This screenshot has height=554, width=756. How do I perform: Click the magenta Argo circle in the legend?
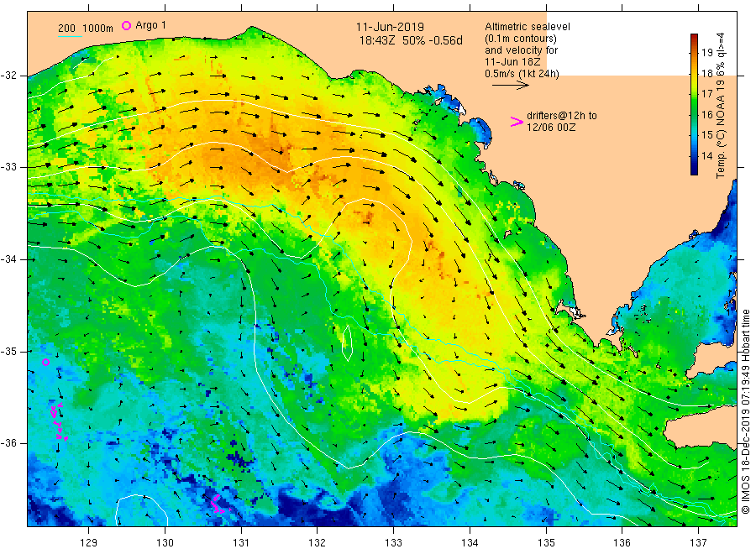click(x=126, y=25)
